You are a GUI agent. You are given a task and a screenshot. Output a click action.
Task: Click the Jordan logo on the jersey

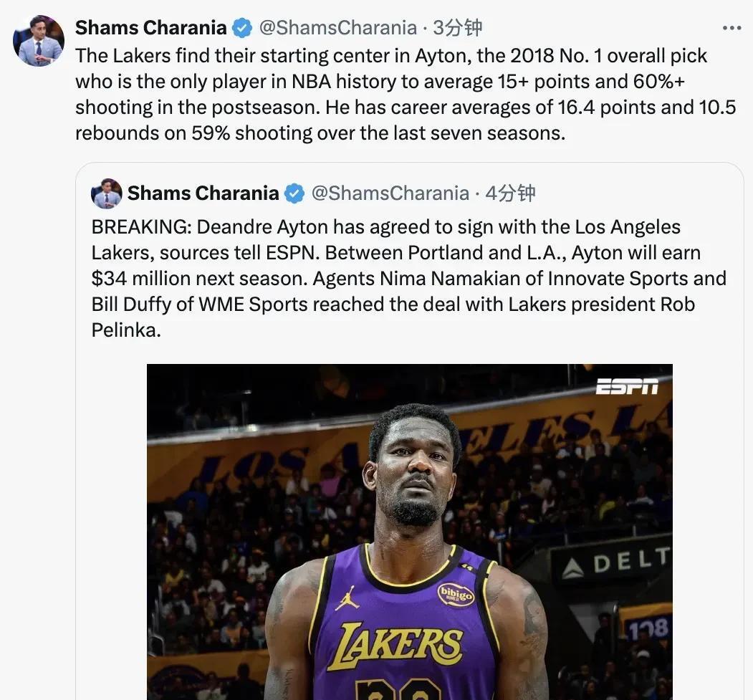coord(347,598)
